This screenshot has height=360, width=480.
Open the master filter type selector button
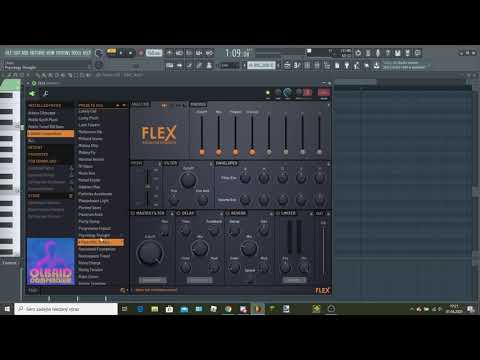coord(152,280)
